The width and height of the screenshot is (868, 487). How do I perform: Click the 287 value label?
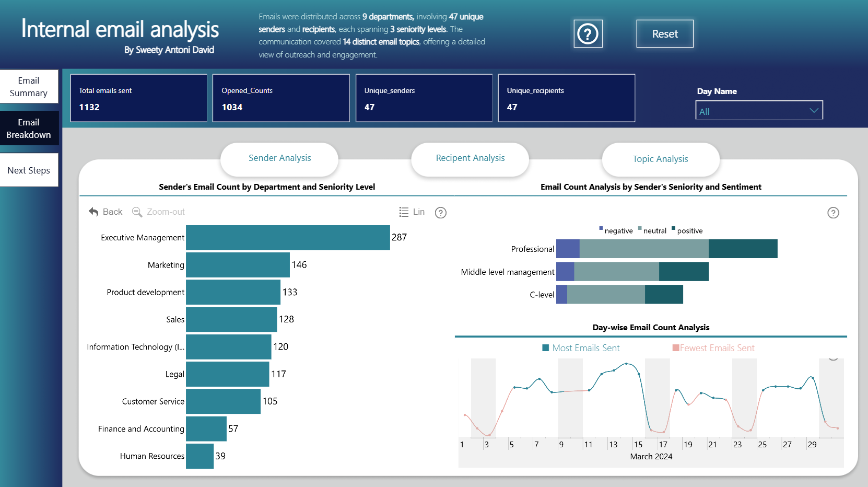pos(400,237)
